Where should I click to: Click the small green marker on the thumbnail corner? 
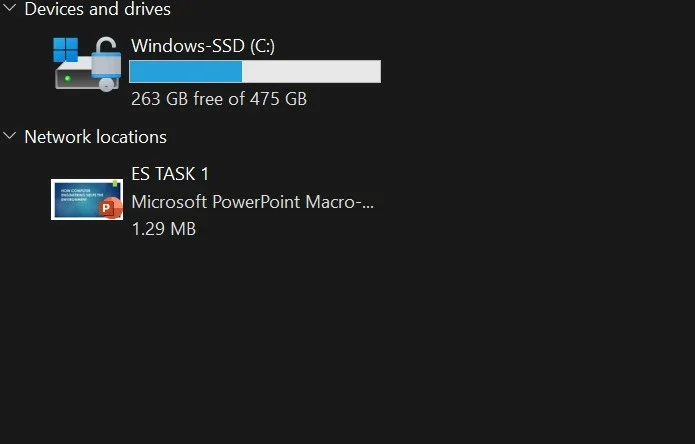[115, 183]
